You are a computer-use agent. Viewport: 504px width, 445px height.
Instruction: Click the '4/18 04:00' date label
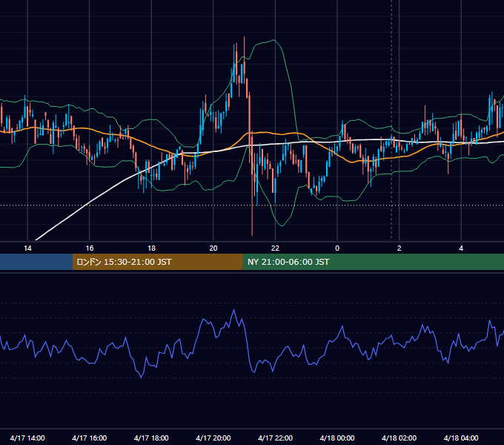[461, 438]
